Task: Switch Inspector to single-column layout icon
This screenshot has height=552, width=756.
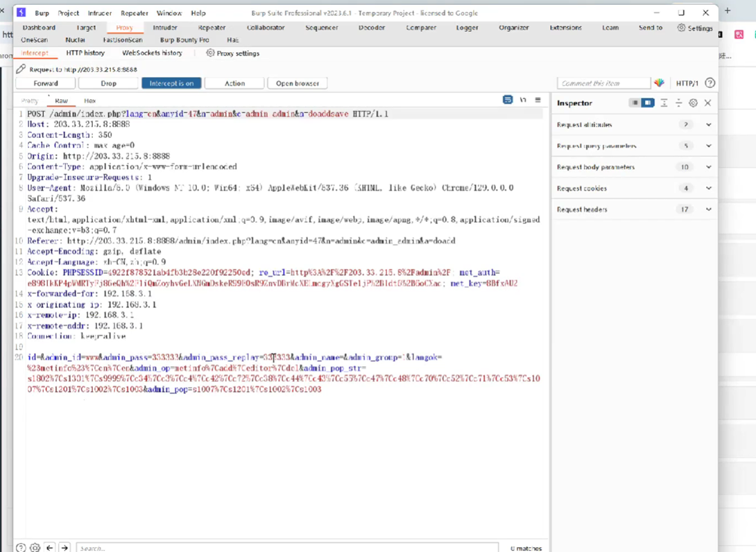Action: (x=635, y=103)
